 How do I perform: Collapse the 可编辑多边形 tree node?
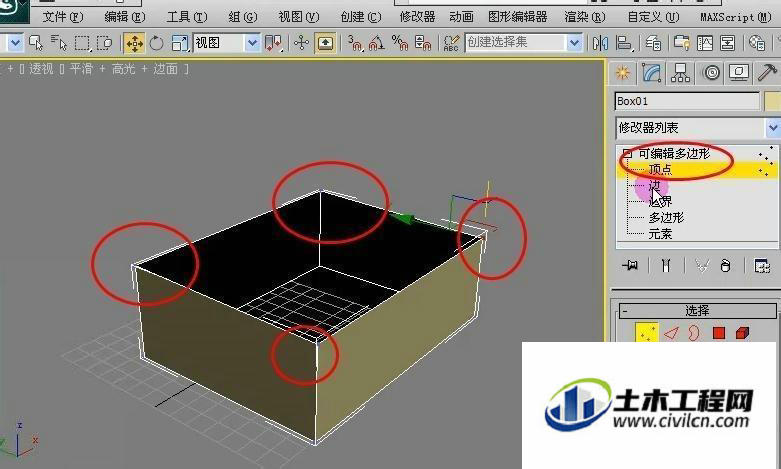pos(628,153)
